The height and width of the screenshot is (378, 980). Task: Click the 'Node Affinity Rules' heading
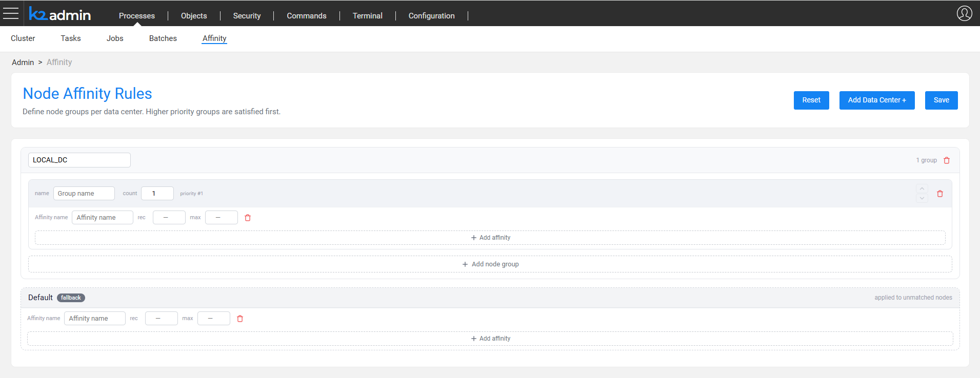[88, 94]
